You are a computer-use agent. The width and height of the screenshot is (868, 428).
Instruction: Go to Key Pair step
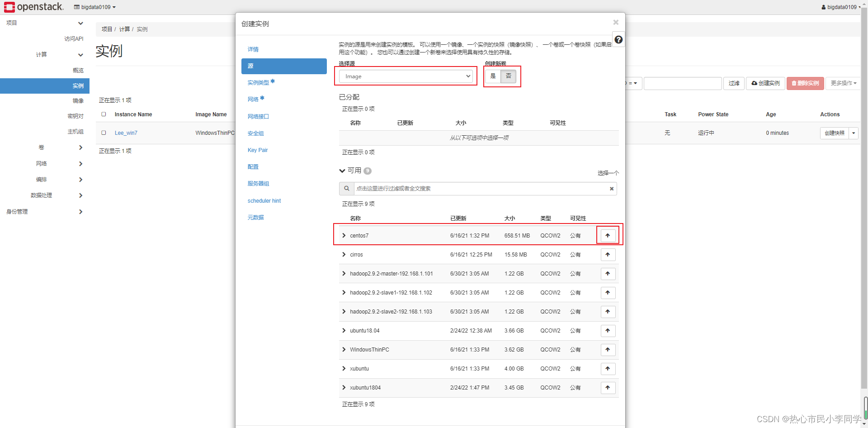(x=258, y=150)
